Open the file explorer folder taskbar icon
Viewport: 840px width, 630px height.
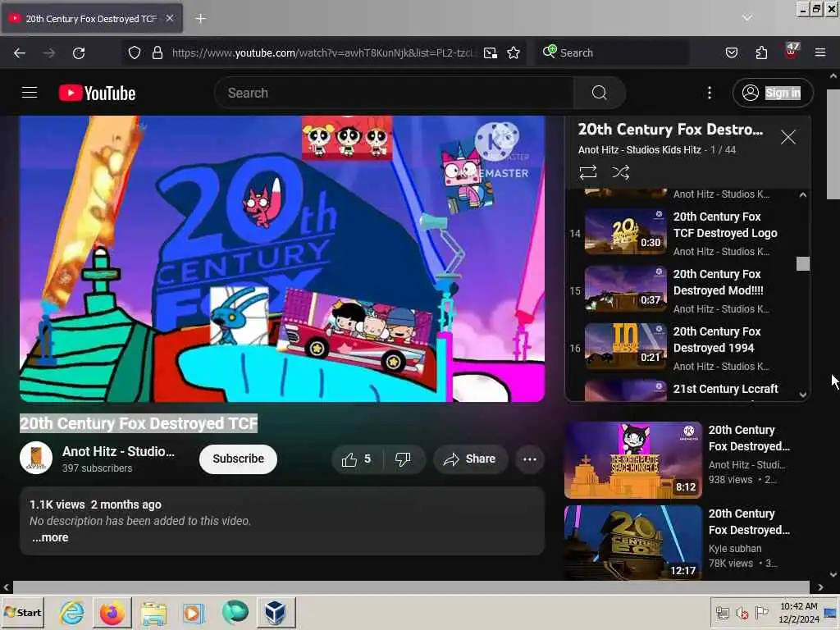click(x=154, y=614)
